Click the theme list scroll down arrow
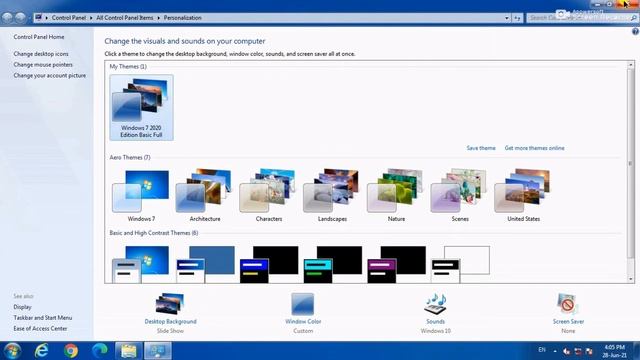 631,279
